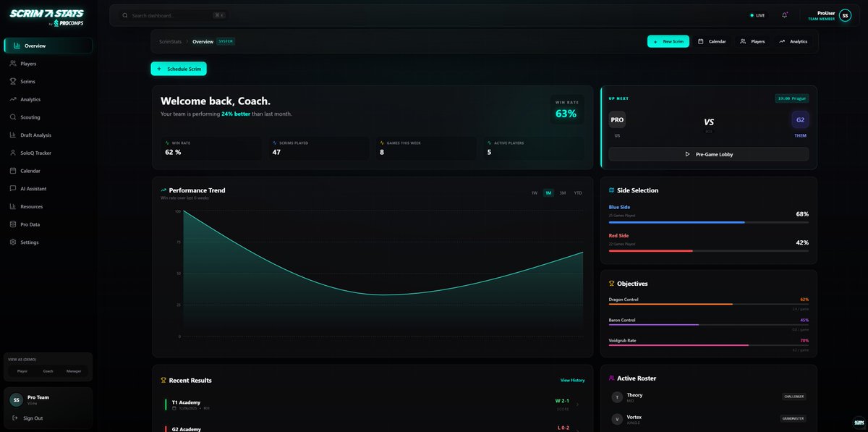
Task: Click the T1 Academy result row
Action: (x=373, y=405)
